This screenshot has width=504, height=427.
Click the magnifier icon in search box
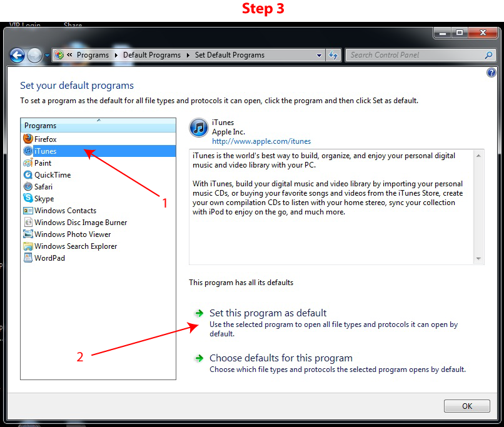(488, 55)
